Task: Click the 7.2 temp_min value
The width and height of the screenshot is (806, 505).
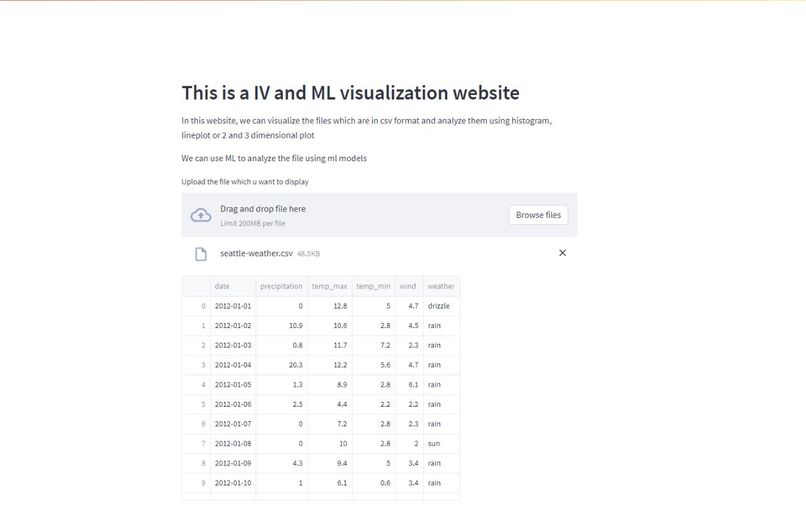Action: 374,345
